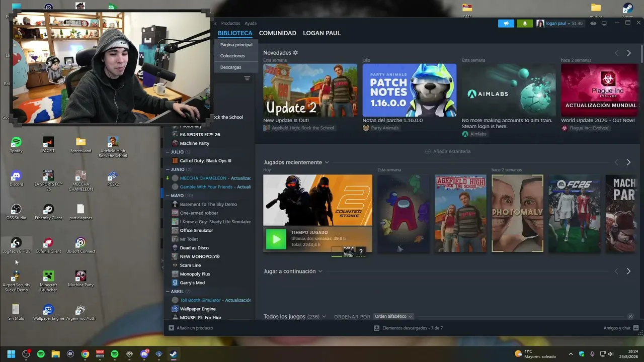Open Discord from the taskbar
Viewport: 644px width, 362px height.
144,354
